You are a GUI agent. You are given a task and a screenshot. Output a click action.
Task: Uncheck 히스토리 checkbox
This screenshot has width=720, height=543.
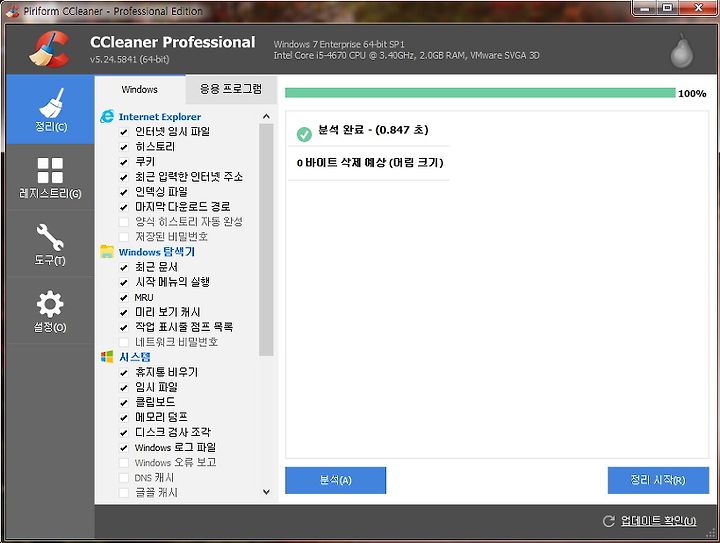tap(124, 147)
